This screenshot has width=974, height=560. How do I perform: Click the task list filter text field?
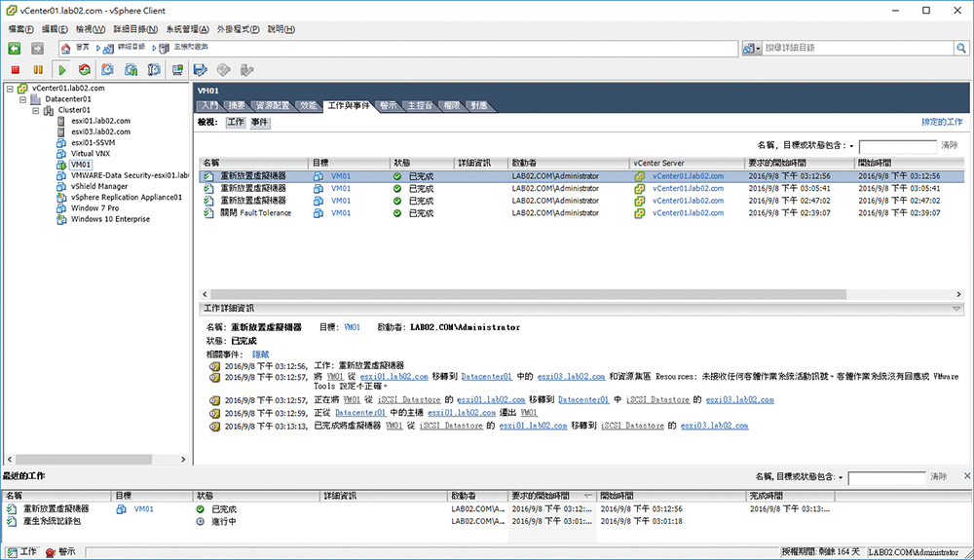coord(898,146)
